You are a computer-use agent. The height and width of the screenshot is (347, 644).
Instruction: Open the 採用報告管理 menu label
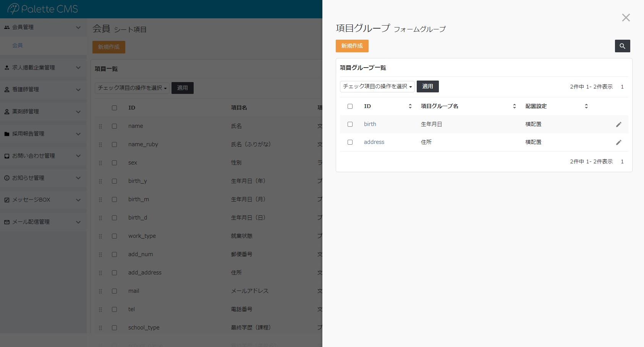pyautogui.click(x=28, y=134)
